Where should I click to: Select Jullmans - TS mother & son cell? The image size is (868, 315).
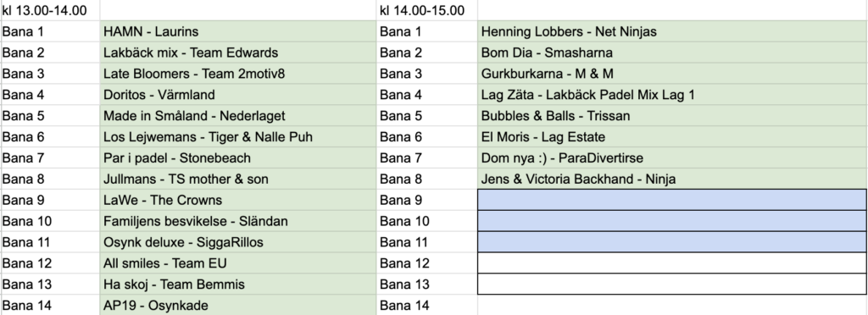point(238,179)
